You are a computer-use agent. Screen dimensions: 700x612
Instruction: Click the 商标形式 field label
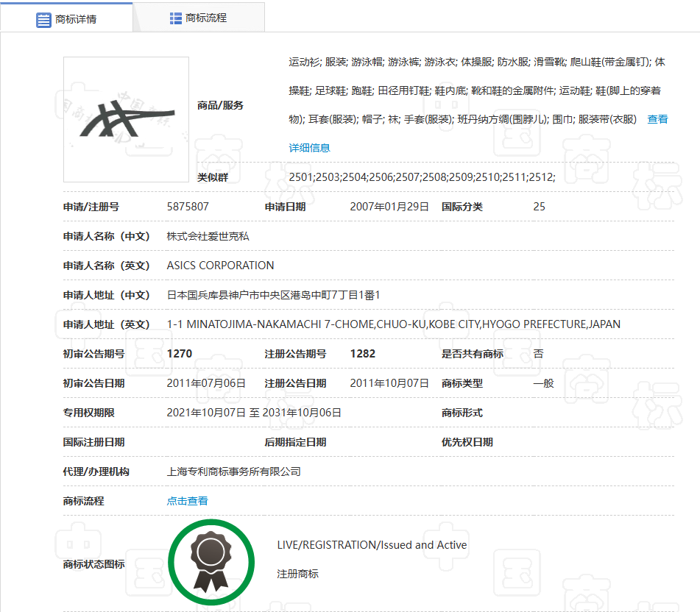pyautogui.click(x=462, y=413)
